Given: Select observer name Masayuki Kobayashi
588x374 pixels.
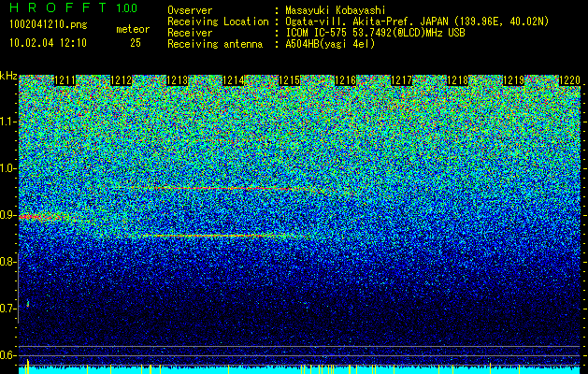Looking at the screenshot, I should pyautogui.click(x=335, y=11).
